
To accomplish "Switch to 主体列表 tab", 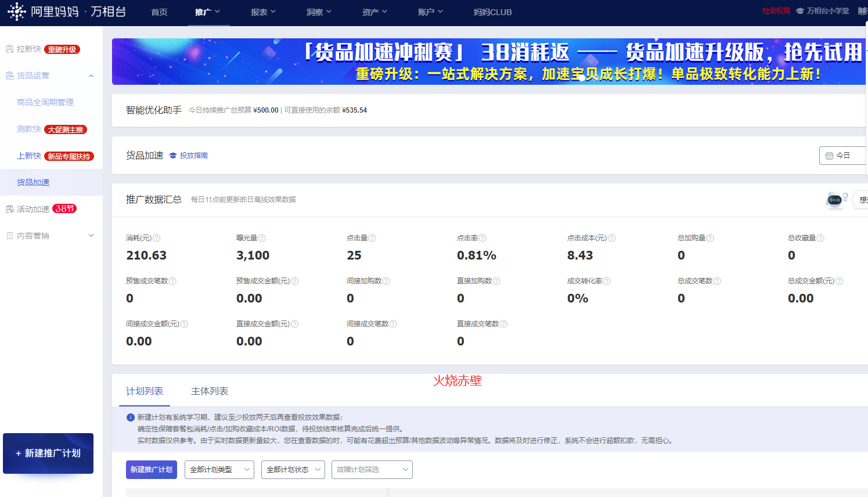I will point(210,391).
